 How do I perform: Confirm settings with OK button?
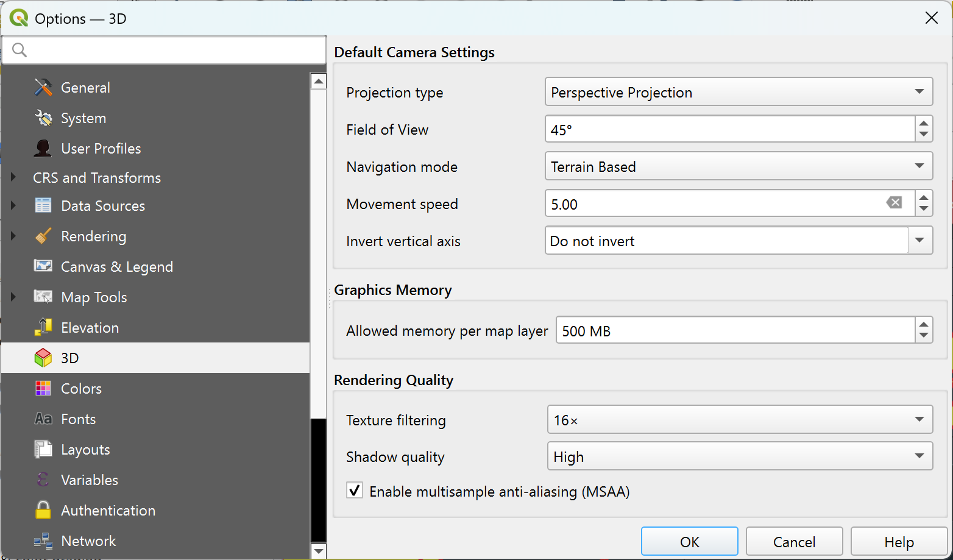689,542
